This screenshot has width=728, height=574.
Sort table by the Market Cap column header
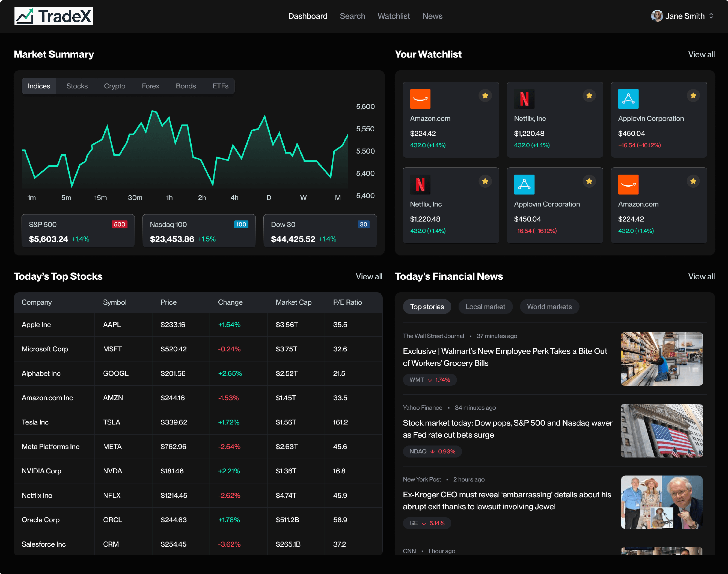coord(293,303)
